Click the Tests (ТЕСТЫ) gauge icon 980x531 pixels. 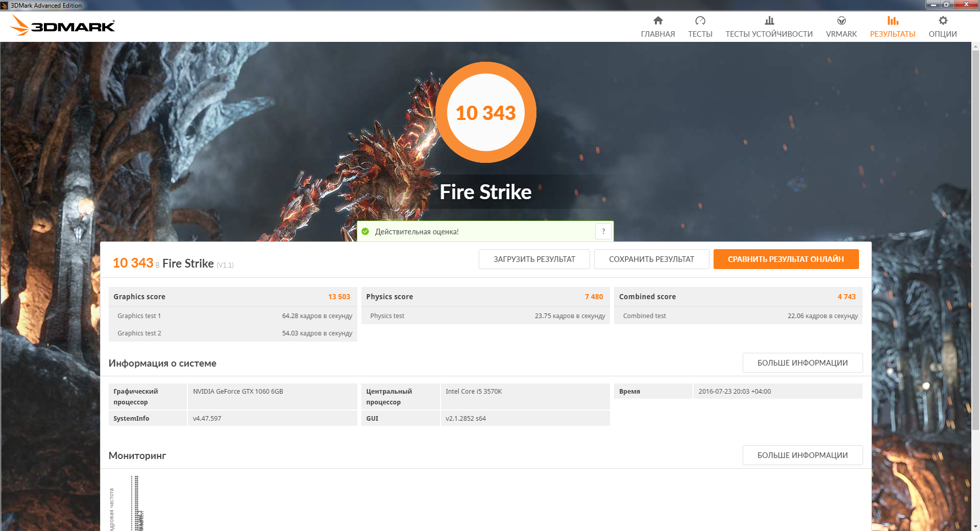click(700, 20)
